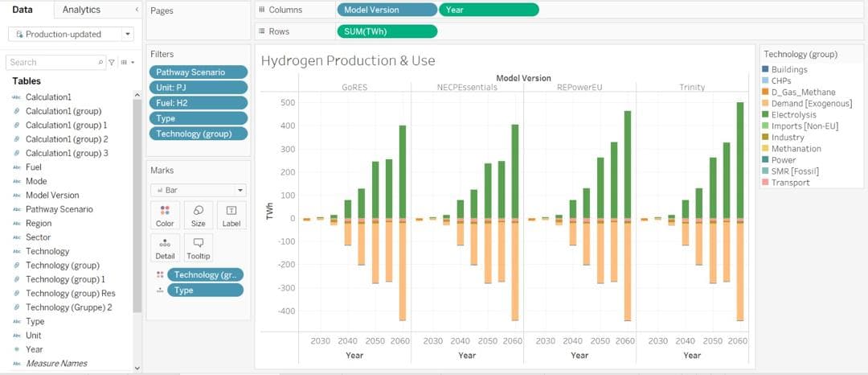Viewport: 868px width, 375px height.
Task: Click the Technology (group) legend title
Action: click(x=800, y=54)
